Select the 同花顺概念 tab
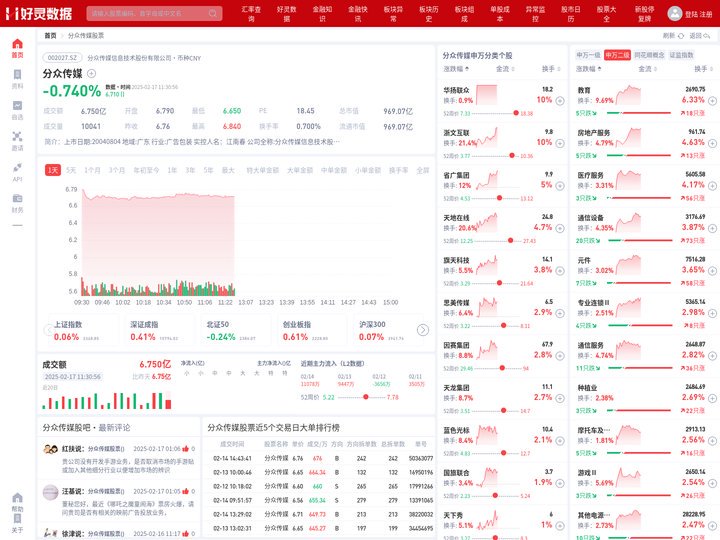The image size is (720, 540). [649, 55]
